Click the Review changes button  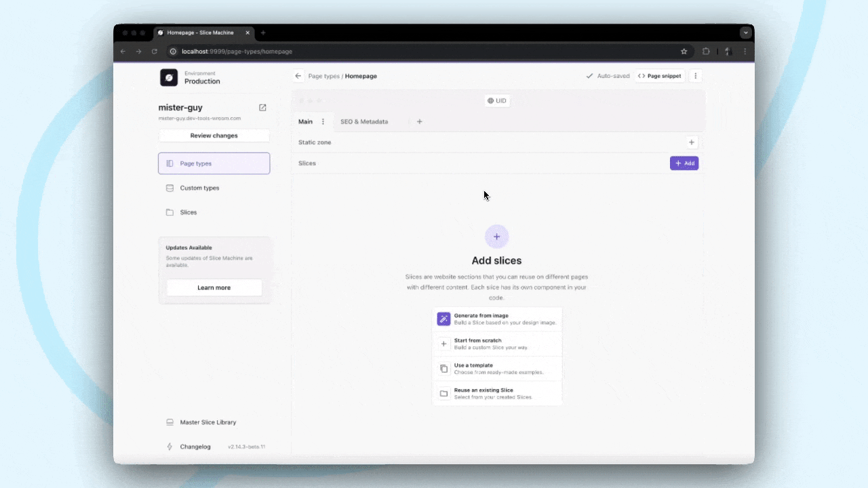[x=214, y=136]
